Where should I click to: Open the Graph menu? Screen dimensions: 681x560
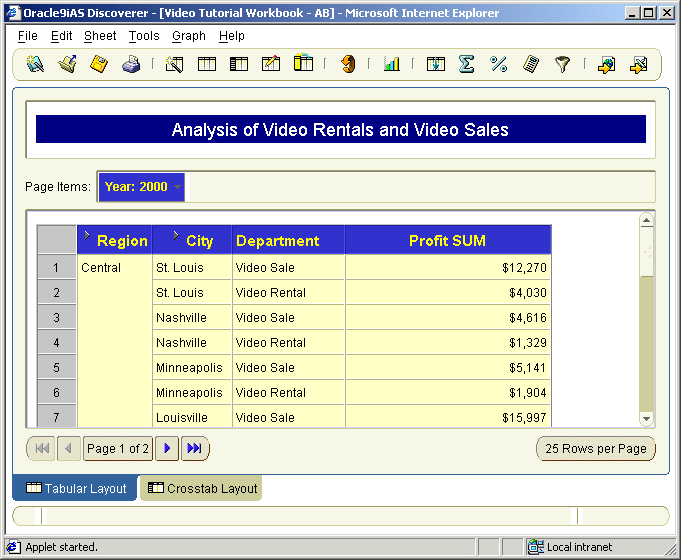pyautogui.click(x=188, y=36)
